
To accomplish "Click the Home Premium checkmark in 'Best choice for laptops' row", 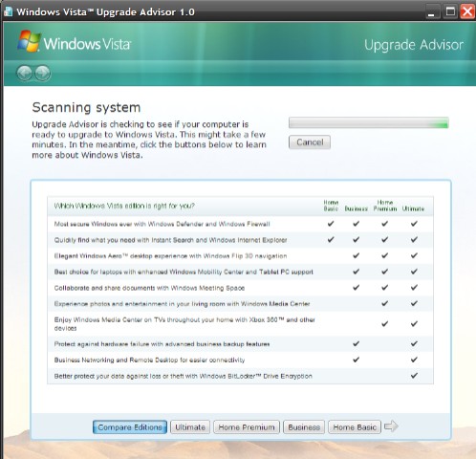I will pos(385,272).
